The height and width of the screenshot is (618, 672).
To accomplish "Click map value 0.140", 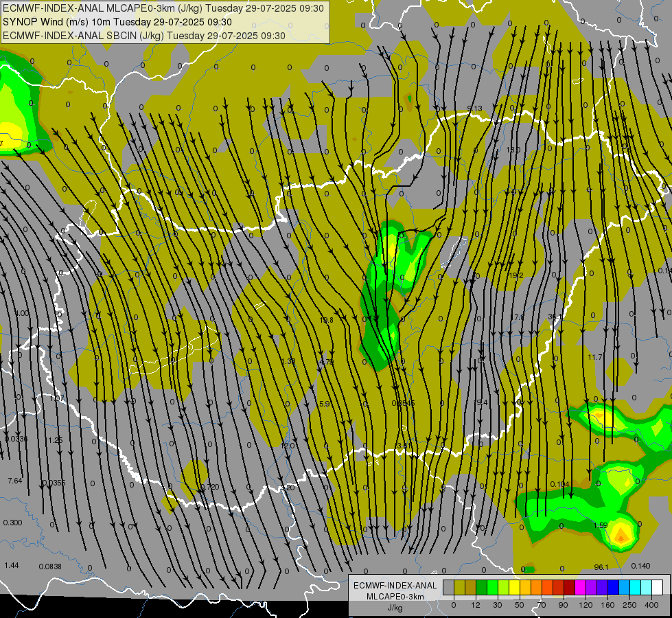I will [640, 566].
